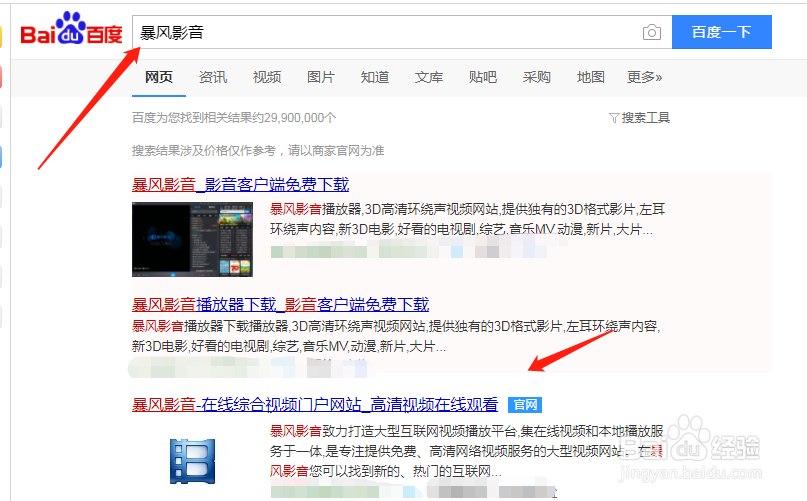Go to the 文库 tab
This screenshot has height=501, width=807.
[429, 77]
